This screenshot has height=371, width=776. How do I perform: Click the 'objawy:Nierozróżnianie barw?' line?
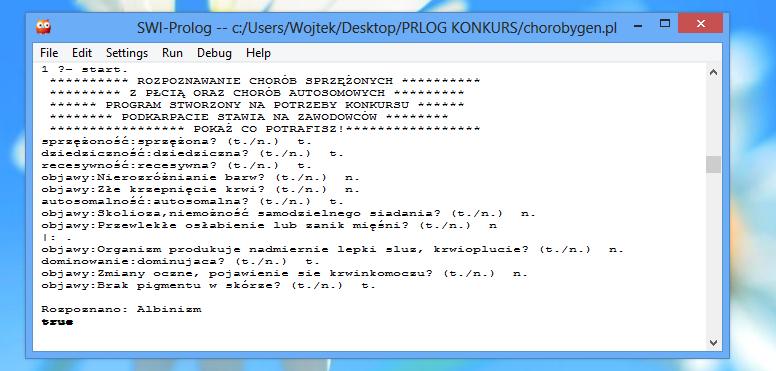pos(200,178)
